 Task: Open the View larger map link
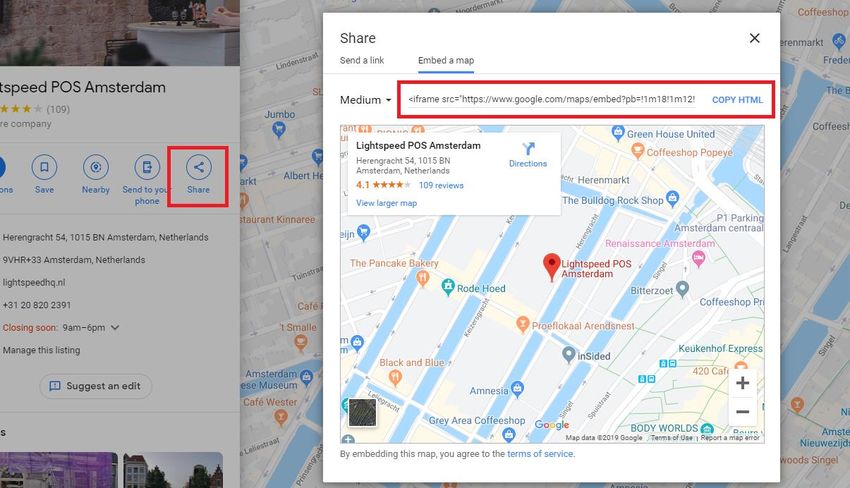click(386, 203)
